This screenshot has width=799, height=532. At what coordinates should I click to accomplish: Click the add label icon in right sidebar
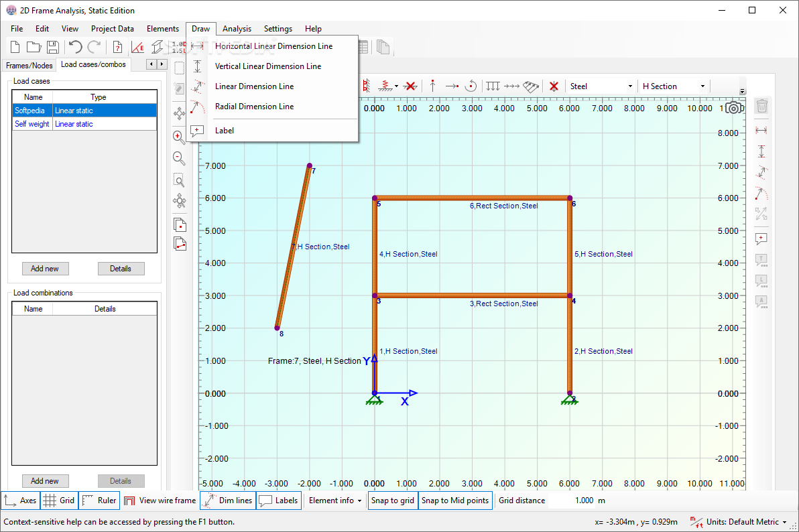[x=761, y=239]
